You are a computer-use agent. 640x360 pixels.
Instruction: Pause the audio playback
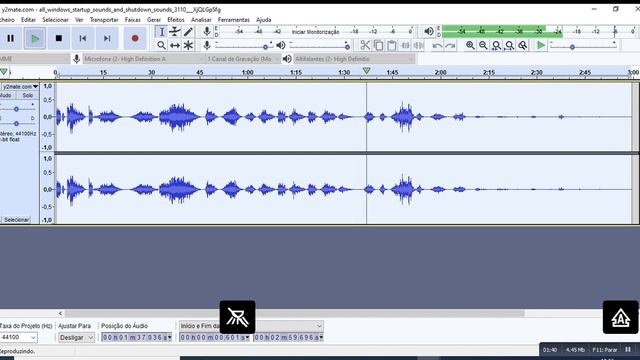[x=10, y=38]
